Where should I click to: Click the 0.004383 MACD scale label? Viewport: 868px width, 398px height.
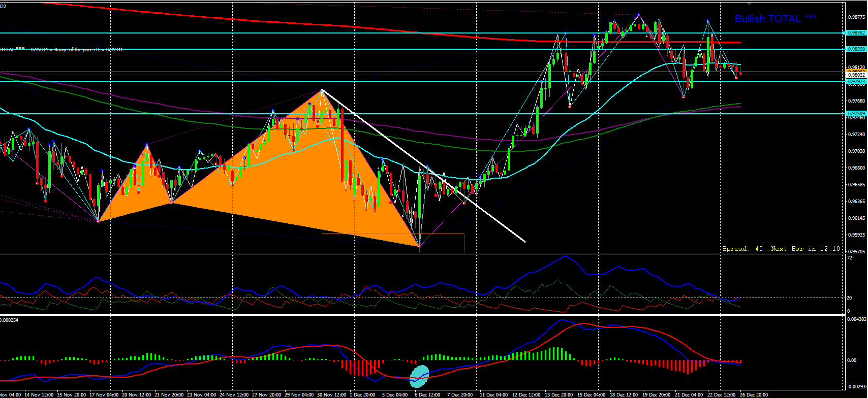[x=857, y=319]
